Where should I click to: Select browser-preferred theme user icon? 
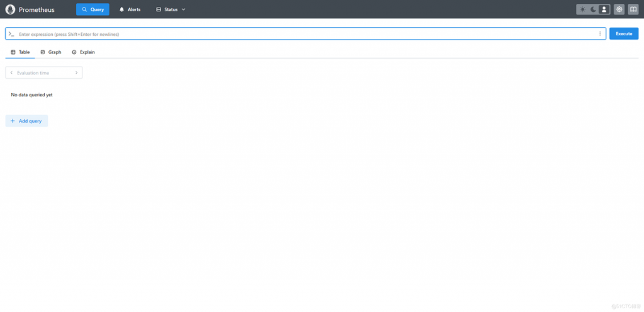tap(604, 9)
